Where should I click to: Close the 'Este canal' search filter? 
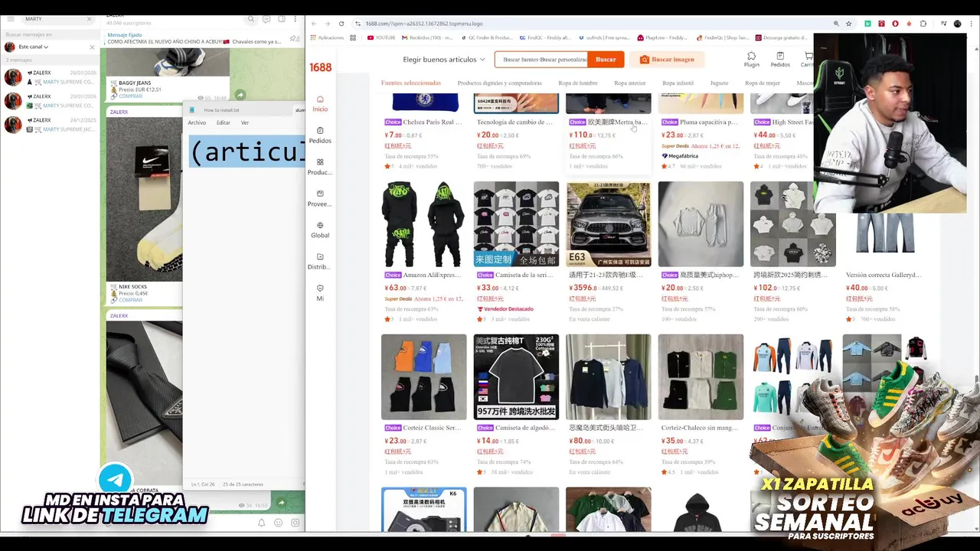coord(92,47)
